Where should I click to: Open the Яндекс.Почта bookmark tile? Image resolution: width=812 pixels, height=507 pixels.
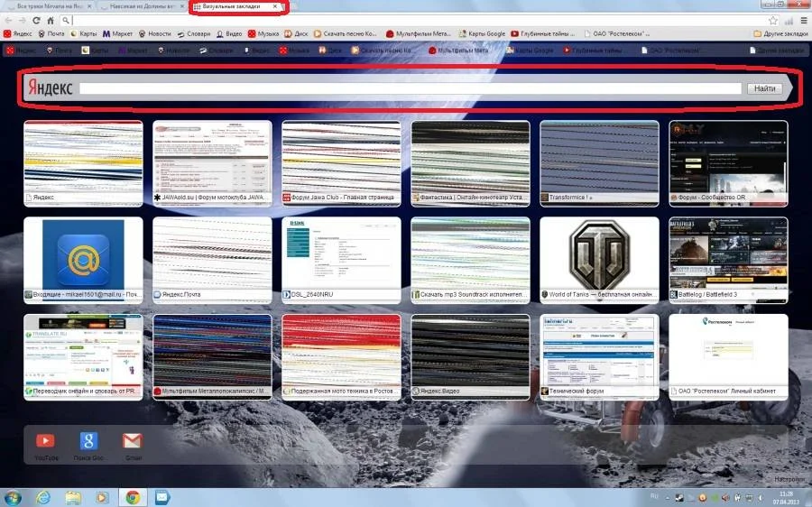(212, 260)
